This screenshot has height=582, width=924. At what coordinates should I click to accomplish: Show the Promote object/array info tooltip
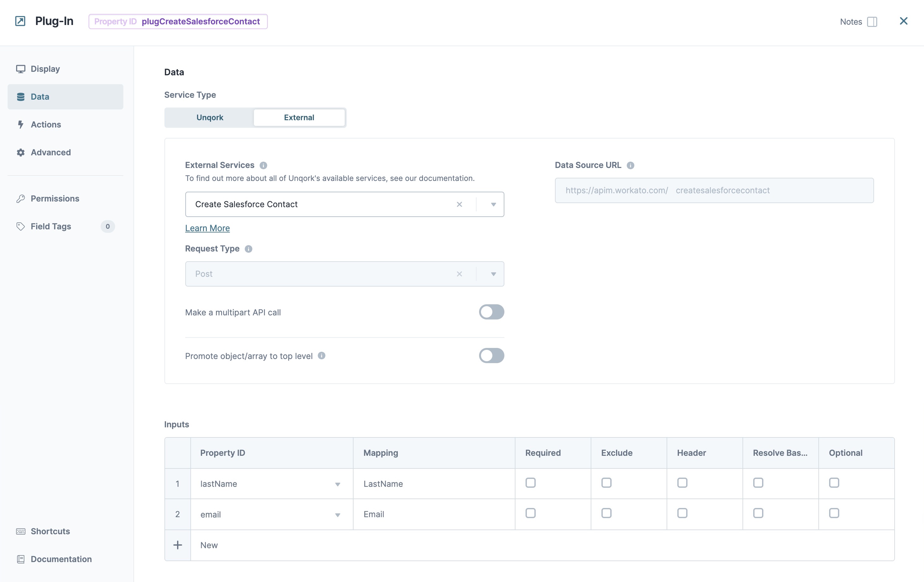(x=322, y=356)
